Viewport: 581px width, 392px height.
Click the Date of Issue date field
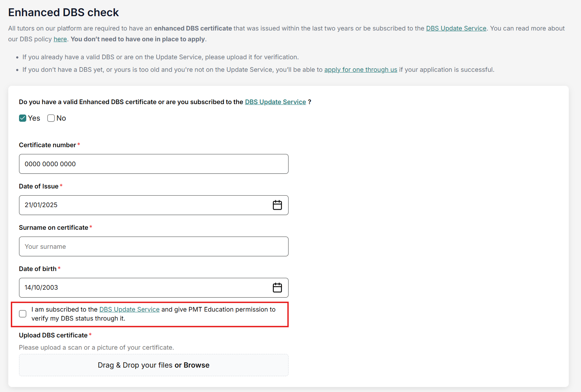click(144, 205)
